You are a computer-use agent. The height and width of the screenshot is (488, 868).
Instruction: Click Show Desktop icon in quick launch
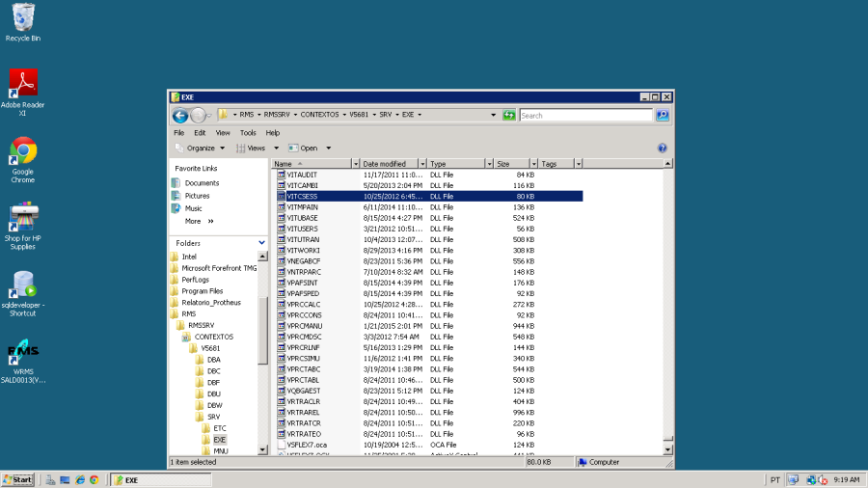65,480
